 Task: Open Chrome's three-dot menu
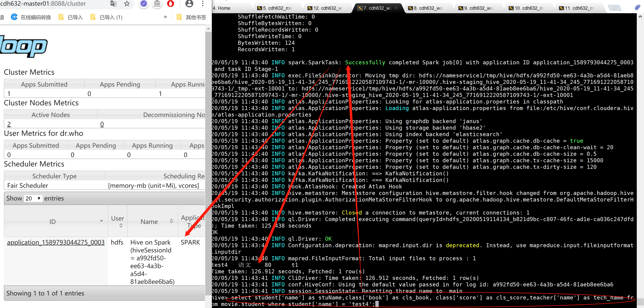click(x=203, y=4)
